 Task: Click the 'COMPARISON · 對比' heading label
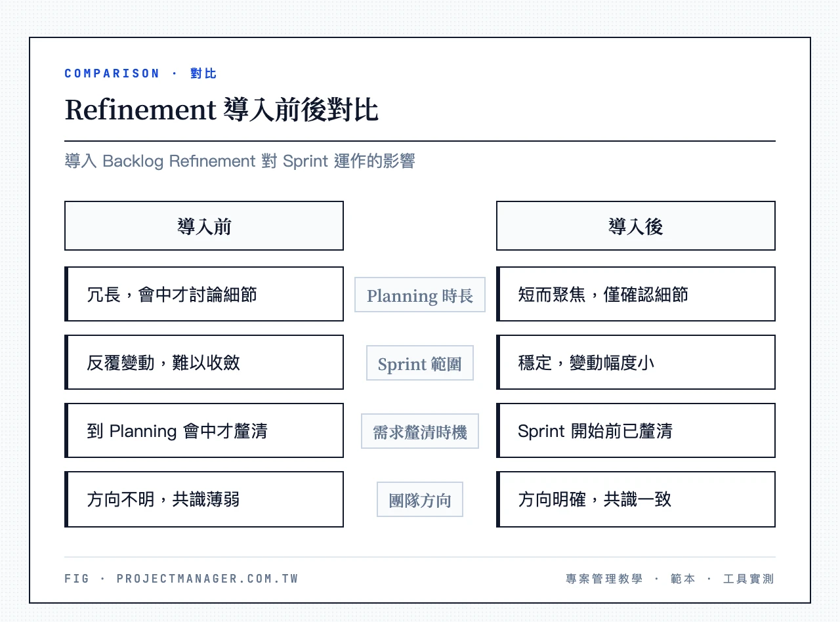pyautogui.click(x=140, y=73)
